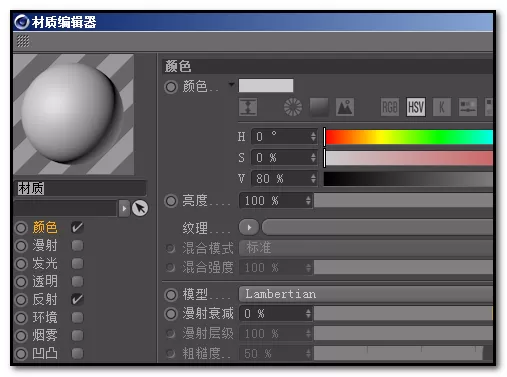
Task: Enable the 发光 channel checkbox
Action: click(77, 264)
